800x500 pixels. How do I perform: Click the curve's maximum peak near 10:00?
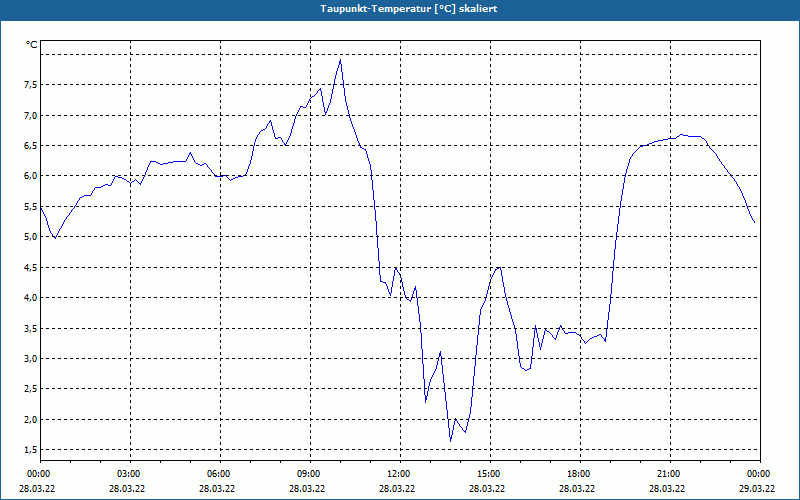[x=340, y=60]
